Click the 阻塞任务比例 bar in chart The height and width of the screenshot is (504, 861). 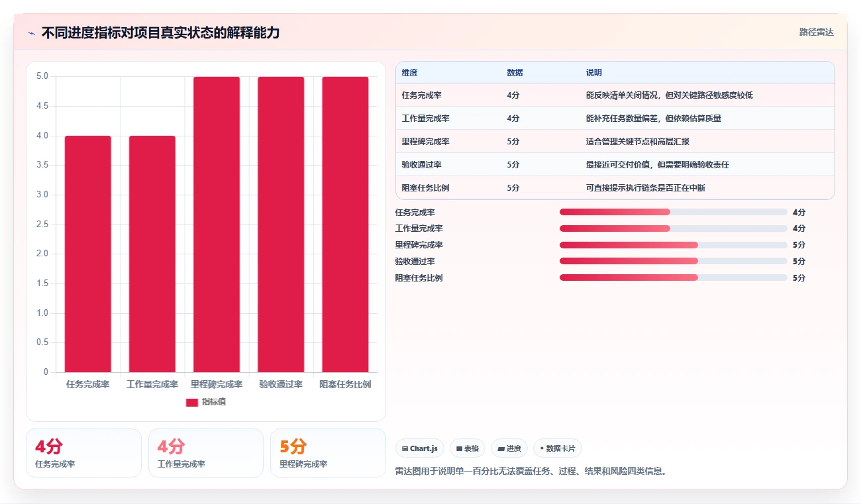pos(345,225)
